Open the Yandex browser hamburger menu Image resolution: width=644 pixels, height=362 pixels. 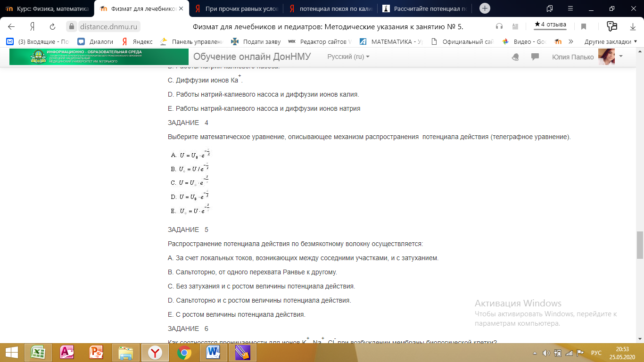click(x=570, y=8)
